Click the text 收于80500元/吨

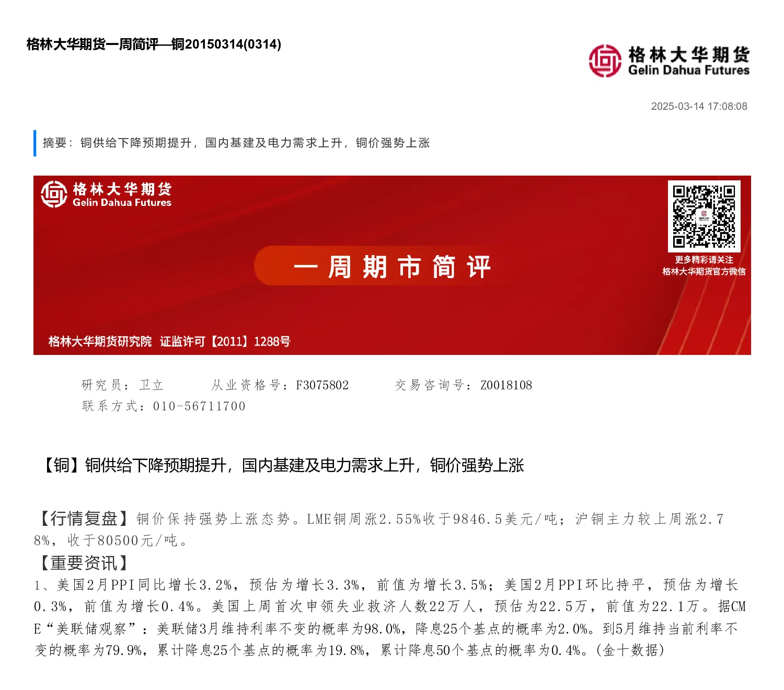click(122, 540)
